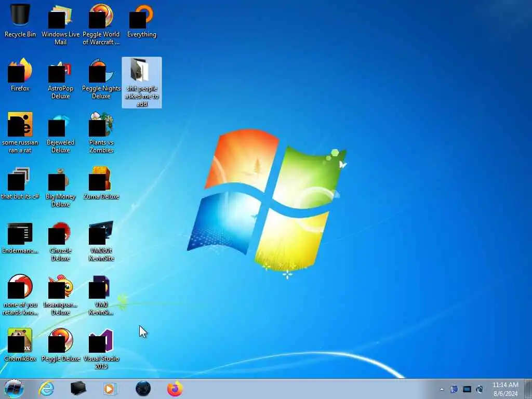Launch Firefox from the taskbar
Image resolution: width=532 pixels, height=399 pixels.
tap(175, 389)
